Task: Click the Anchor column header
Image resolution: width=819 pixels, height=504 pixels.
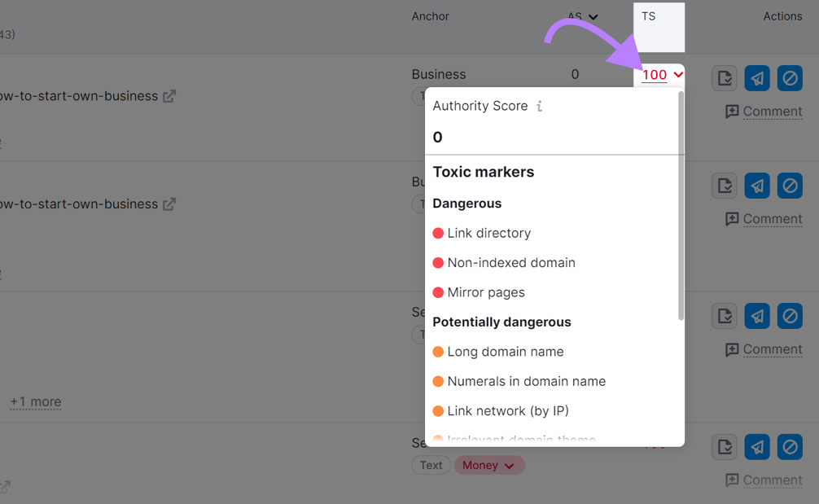Action: coord(430,15)
